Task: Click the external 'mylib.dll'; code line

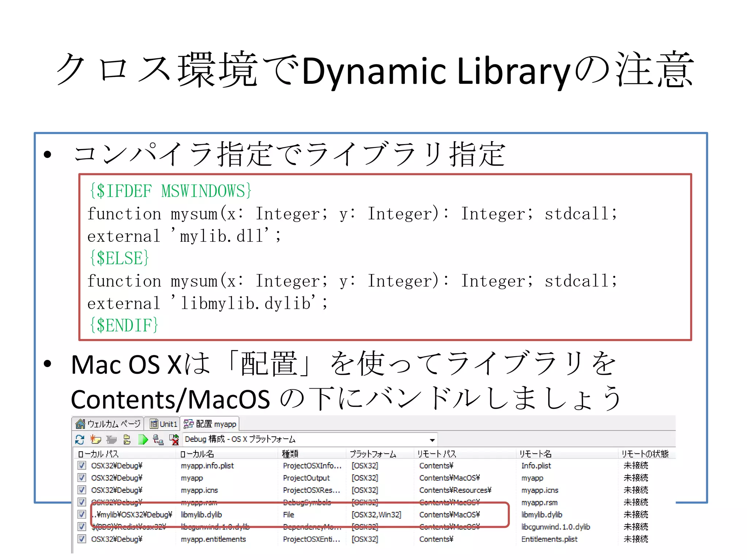Action: tap(184, 236)
